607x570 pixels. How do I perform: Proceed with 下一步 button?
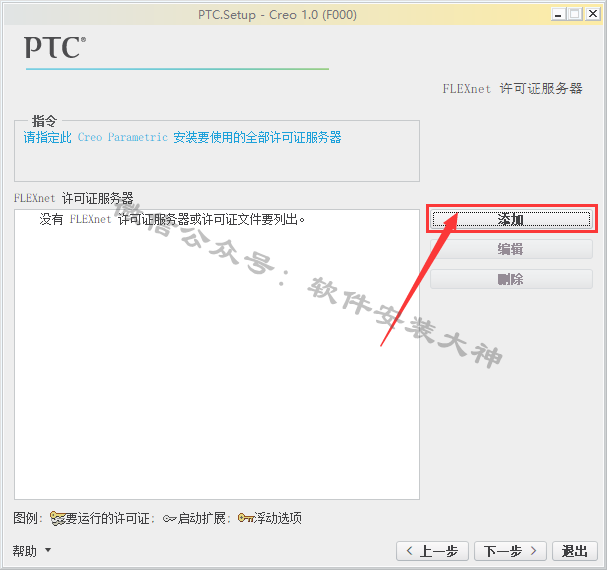coord(510,551)
